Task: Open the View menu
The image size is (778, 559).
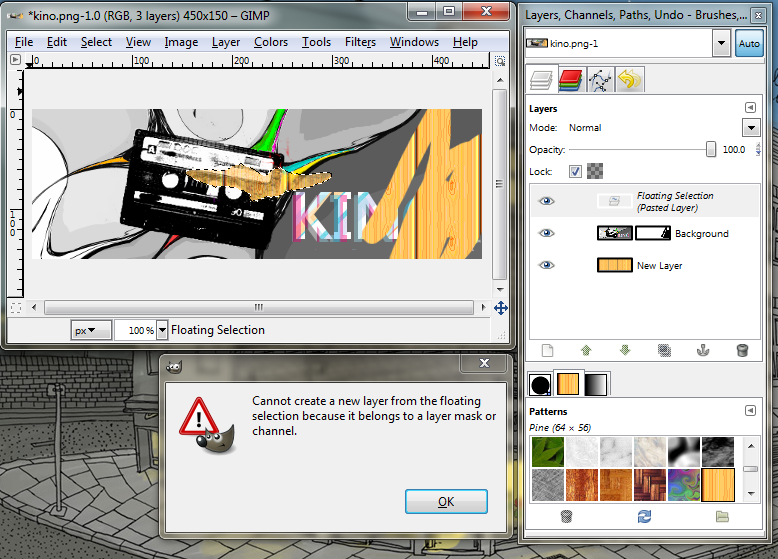Action: (138, 42)
